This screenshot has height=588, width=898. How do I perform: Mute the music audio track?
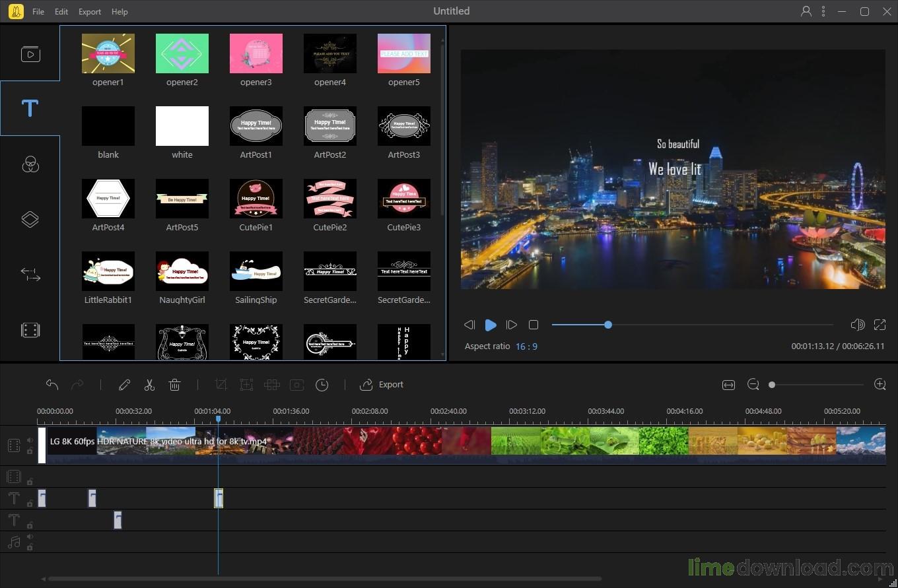point(30,537)
